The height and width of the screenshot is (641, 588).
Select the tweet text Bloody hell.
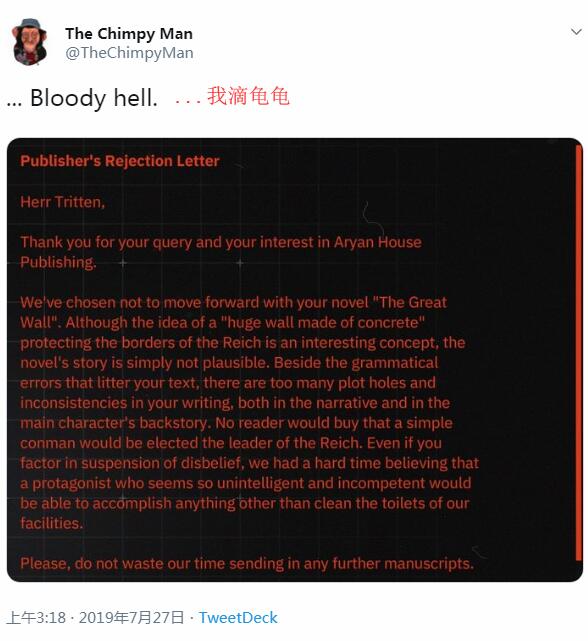click(94, 98)
